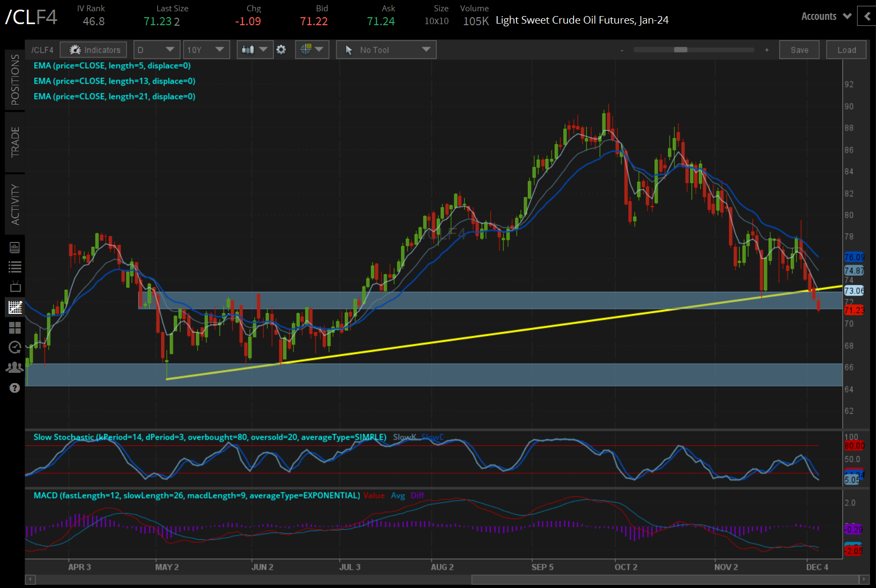Open the live TV sidebar icon

15,287
